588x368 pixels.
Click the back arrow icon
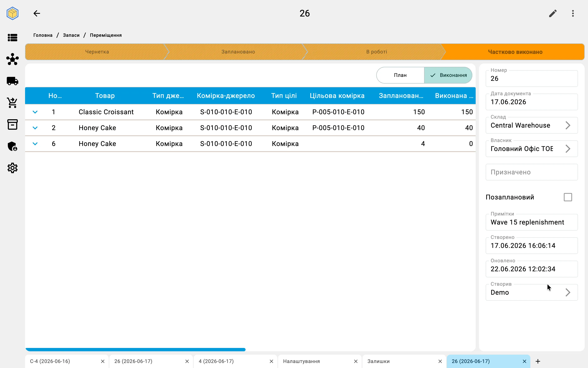click(x=37, y=13)
